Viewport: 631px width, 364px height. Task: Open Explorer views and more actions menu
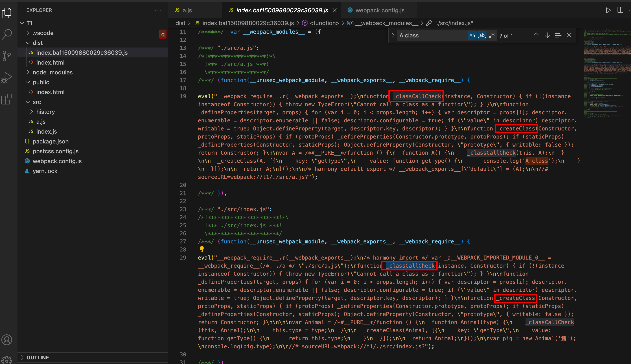(158, 10)
